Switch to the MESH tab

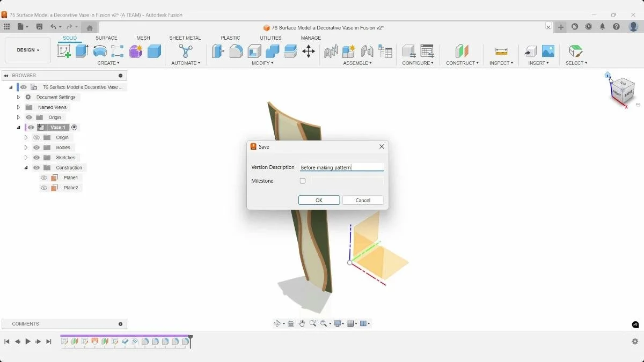point(143,38)
